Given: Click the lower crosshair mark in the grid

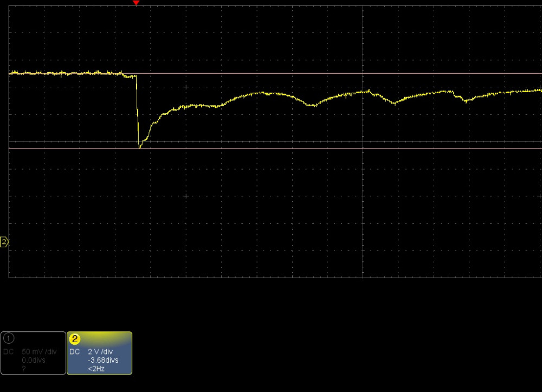Looking at the screenshot, I should click(x=185, y=196).
